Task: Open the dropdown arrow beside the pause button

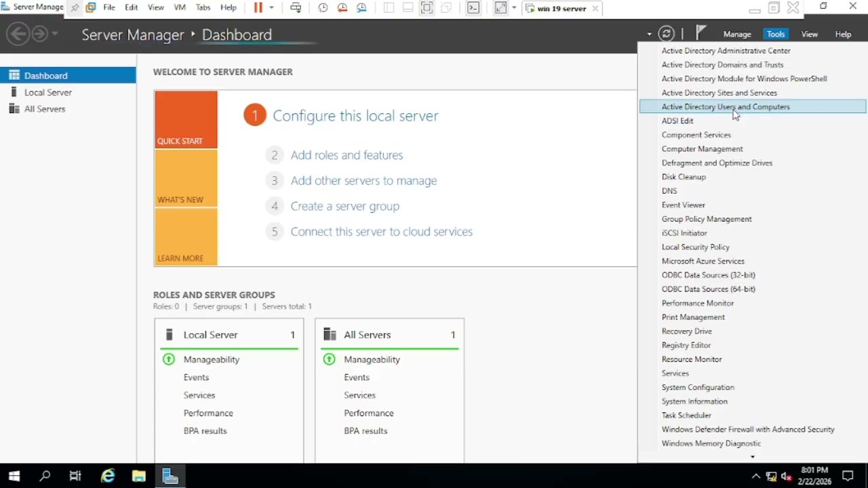Action: click(271, 8)
